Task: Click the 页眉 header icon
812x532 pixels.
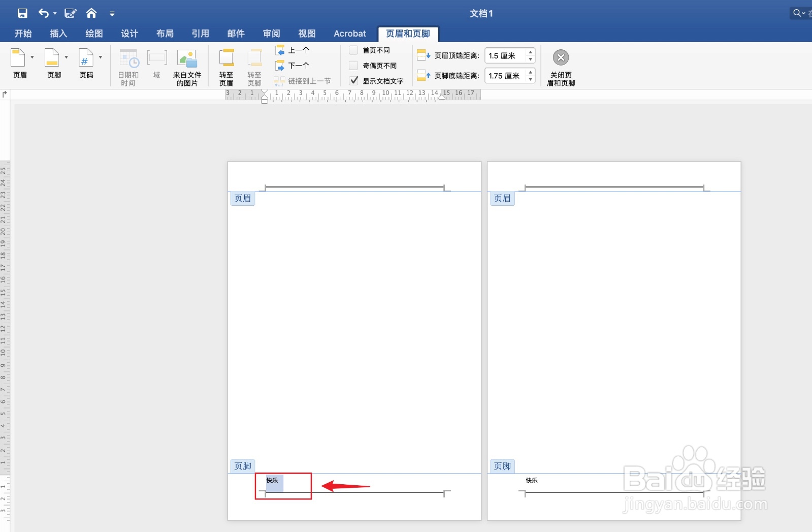Action: (18, 58)
